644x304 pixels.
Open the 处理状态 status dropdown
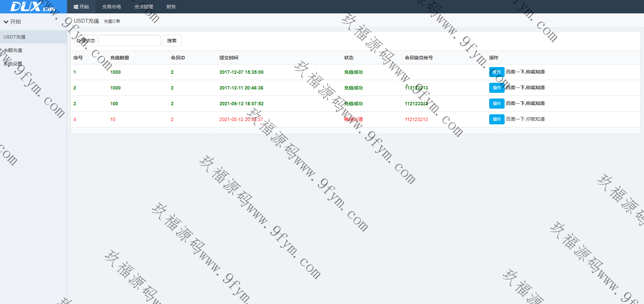pos(86,41)
